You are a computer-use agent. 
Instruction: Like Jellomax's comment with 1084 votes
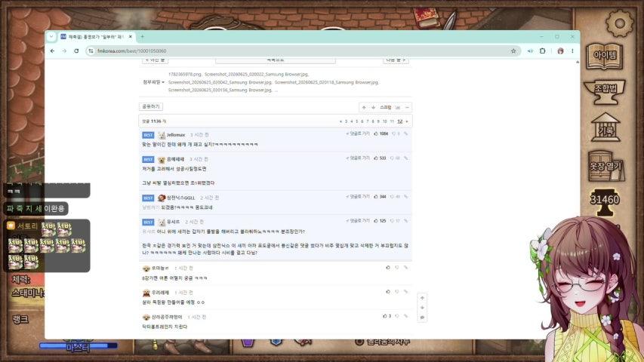381,133
